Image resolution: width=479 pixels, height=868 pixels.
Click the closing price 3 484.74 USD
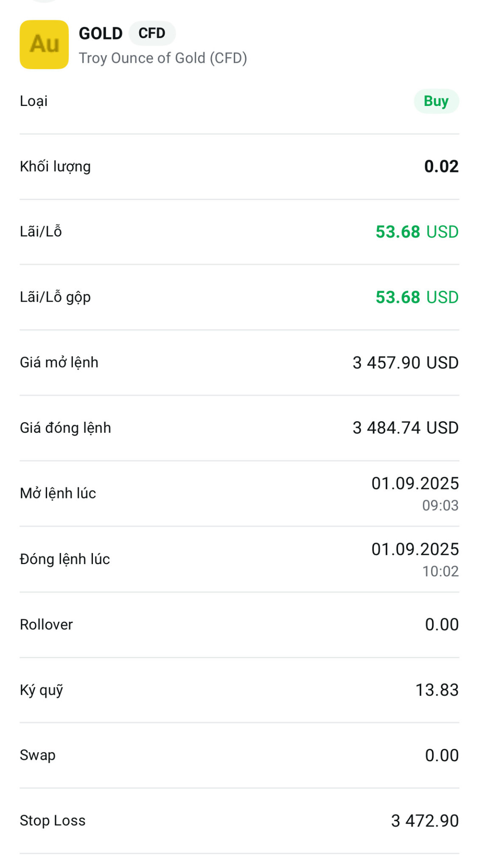[x=405, y=428]
